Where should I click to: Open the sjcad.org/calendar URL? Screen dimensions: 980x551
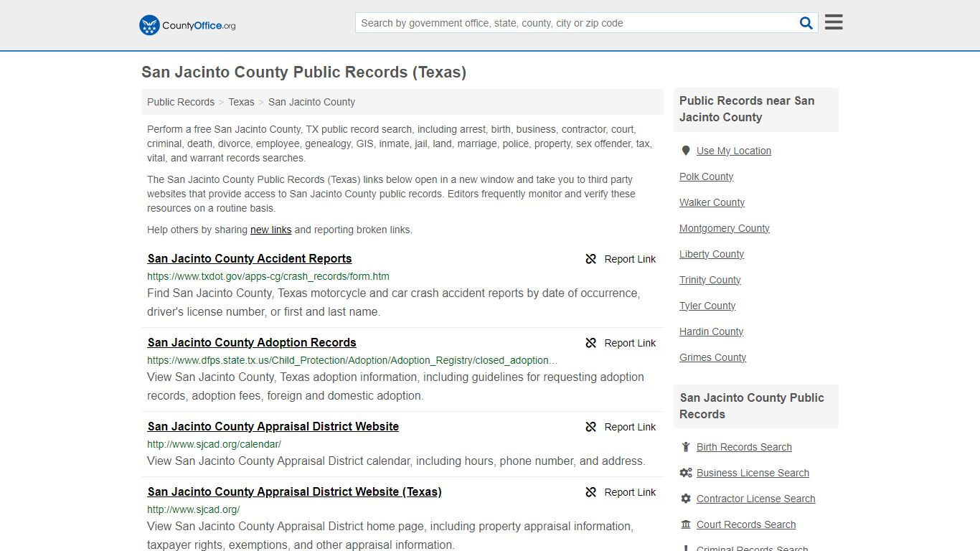point(214,444)
